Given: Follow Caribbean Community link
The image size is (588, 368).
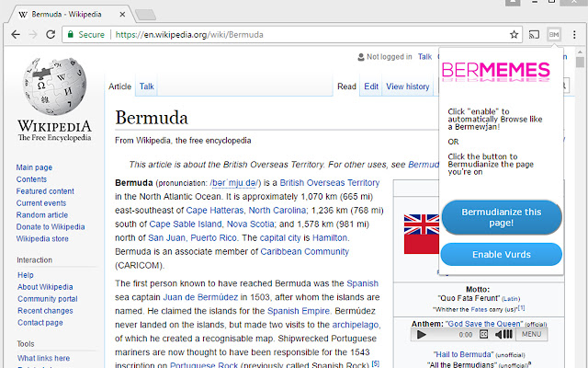Looking at the screenshot, I should tap(304, 251).
